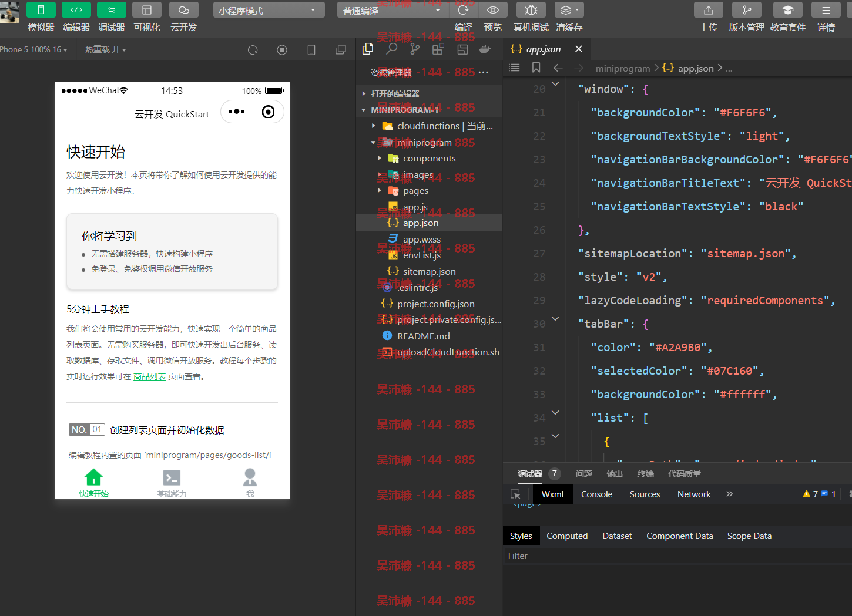The height and width of the screenshot is (616, 852).
Task: Open the iPhone 5 device dropdown
Action: tap(33, 49)
